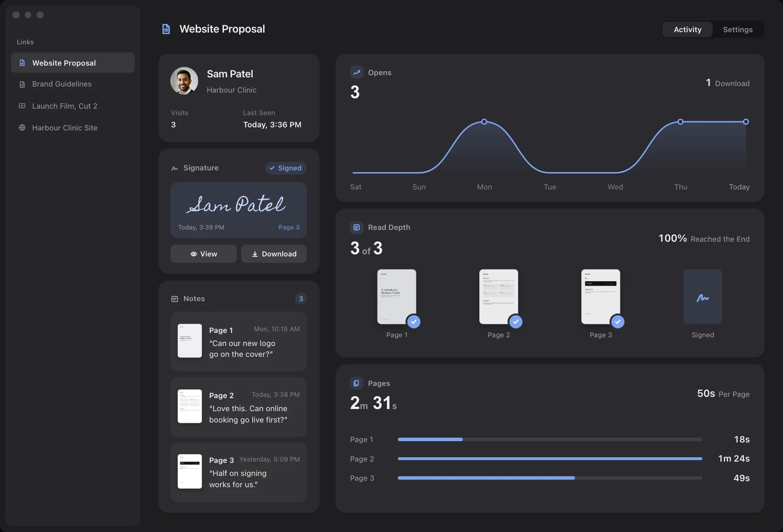Viewport: 783px width, 532px height.
Task: Click the '50s Per Page' stat
Action: (723, 394)
